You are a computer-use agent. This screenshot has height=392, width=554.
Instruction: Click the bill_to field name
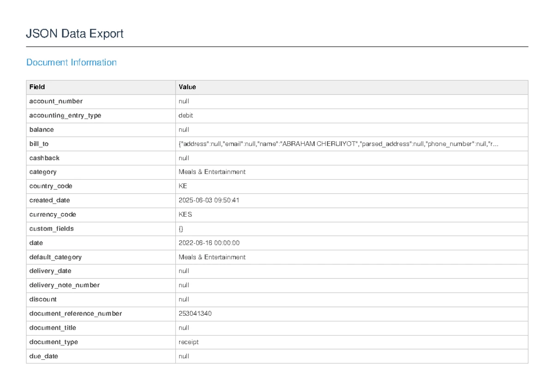tap(39, 144)
